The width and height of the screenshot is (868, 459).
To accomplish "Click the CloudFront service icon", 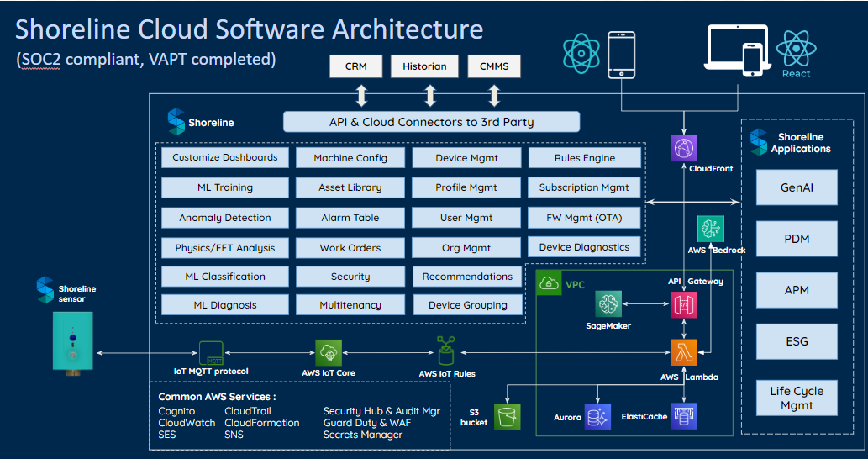I will pos(684,148).
